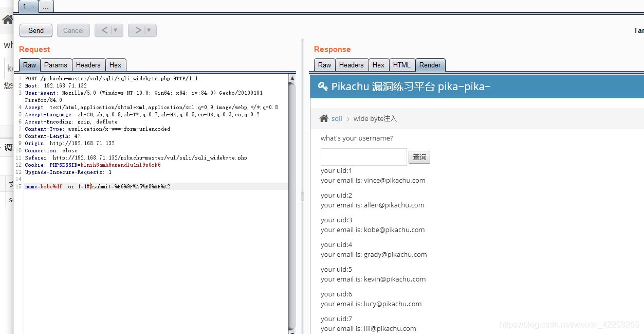Click the 'your uid:1' result text
Viewport: 644px width, 334px height.
click(336, 170)
